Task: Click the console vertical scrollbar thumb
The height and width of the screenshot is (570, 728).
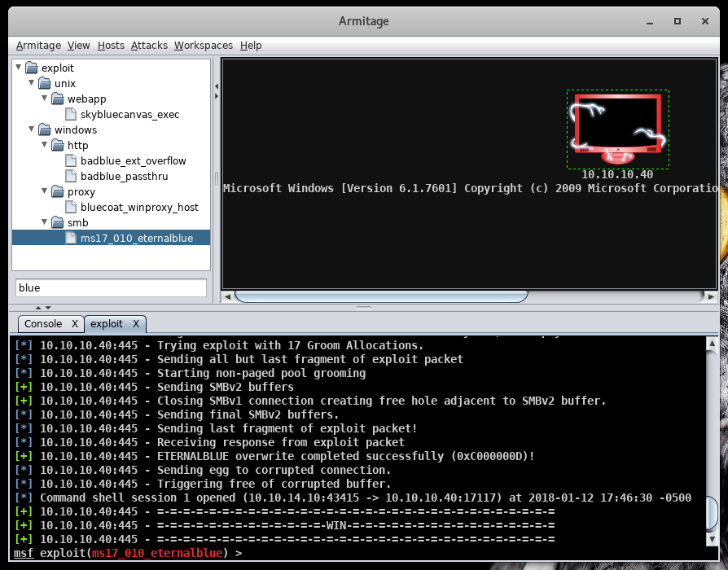Action: click(712, 513)
